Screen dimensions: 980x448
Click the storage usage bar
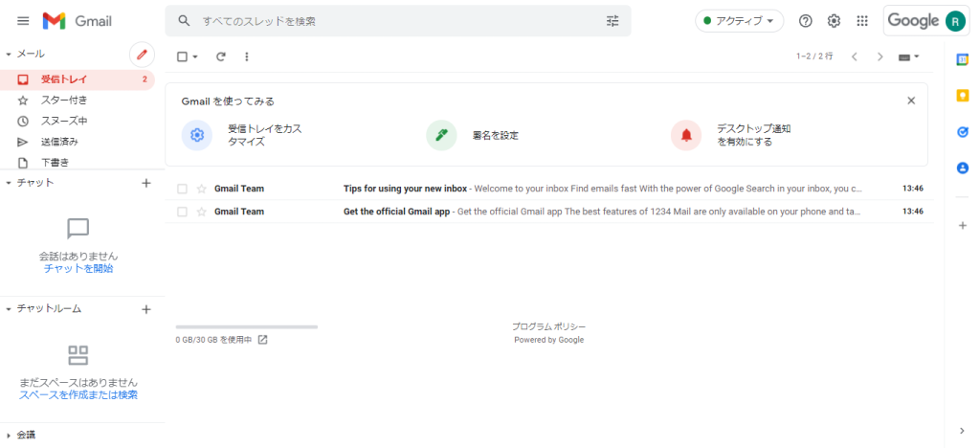click(246, 327)
